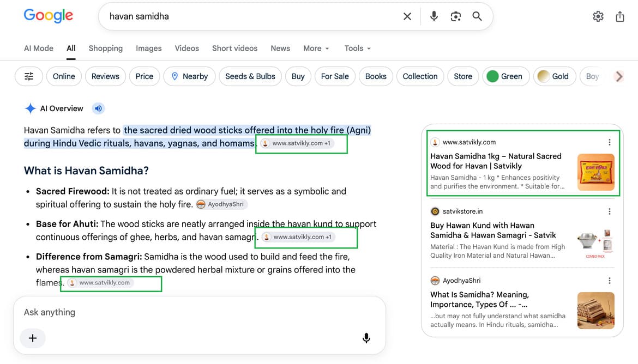Select the For Sale chip
This screenshot has height=364, width=638.
pos(335,76)
